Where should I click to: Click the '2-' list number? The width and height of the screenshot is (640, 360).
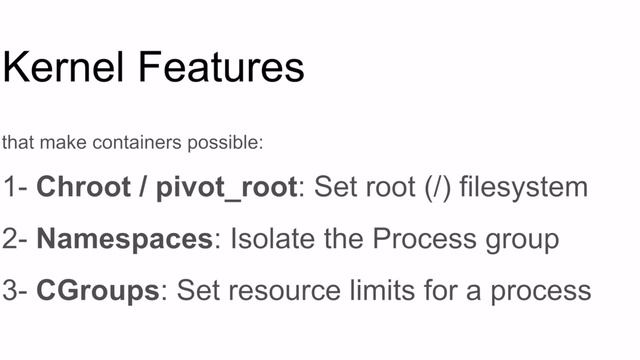pos(15,239)
